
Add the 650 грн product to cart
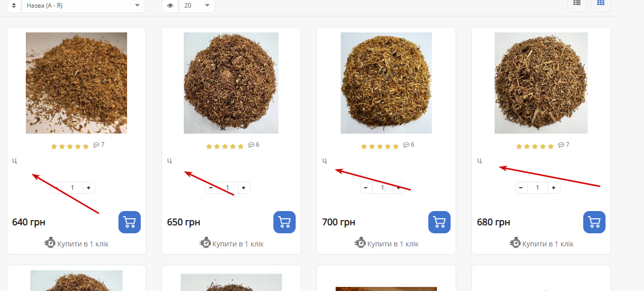pyautogui.click(x=285, y=222)
